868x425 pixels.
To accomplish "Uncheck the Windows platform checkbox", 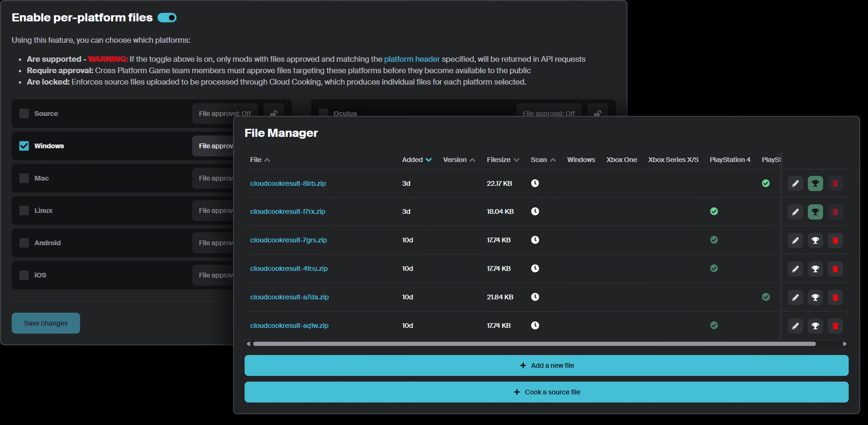I will pos(24,146).
